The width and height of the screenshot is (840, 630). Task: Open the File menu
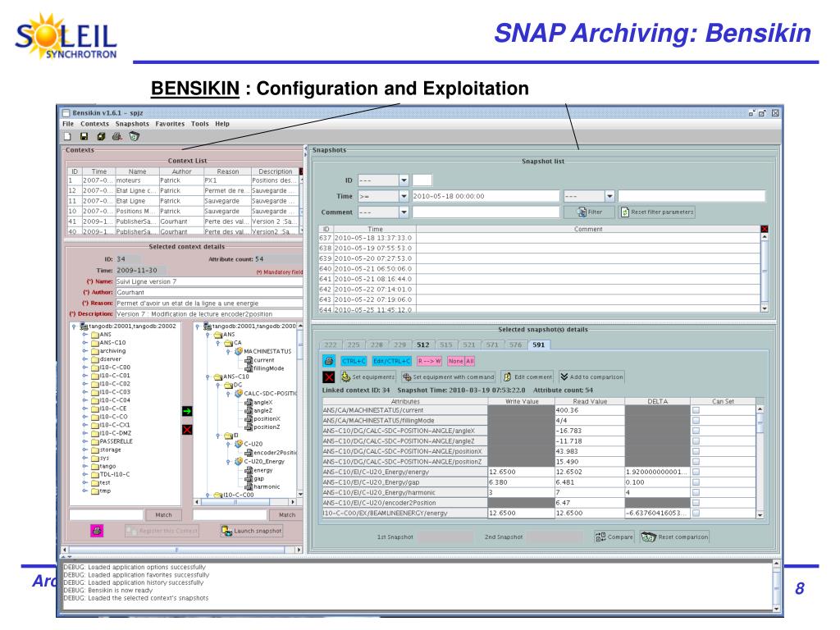click(68, 124)
